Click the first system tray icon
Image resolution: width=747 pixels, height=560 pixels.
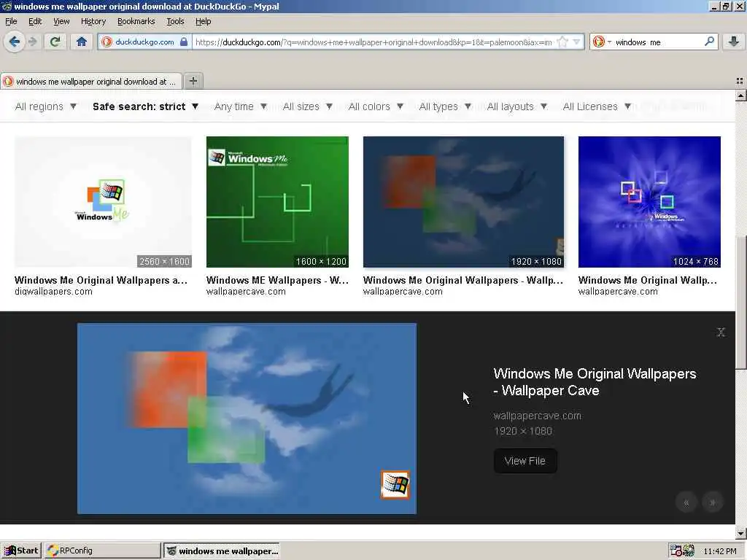(676, 551)
